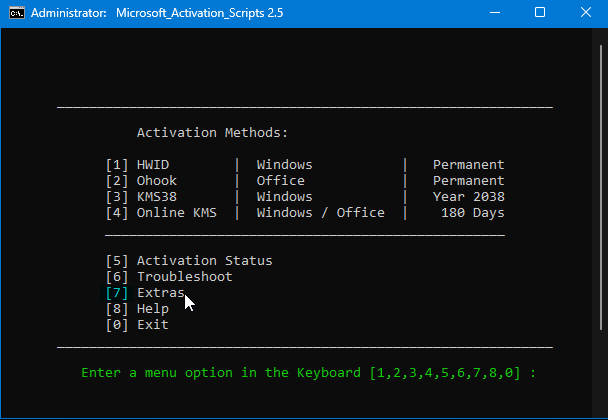The image size is (608, 420).
Task: Click the vertical scrollbar thumb
Action: coord(601,187)
